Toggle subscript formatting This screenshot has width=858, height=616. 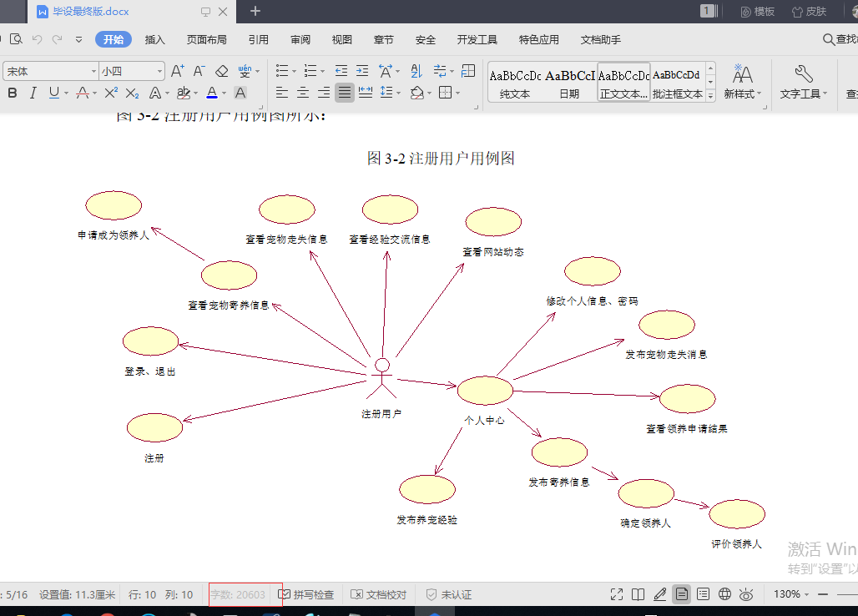(132, 93)
